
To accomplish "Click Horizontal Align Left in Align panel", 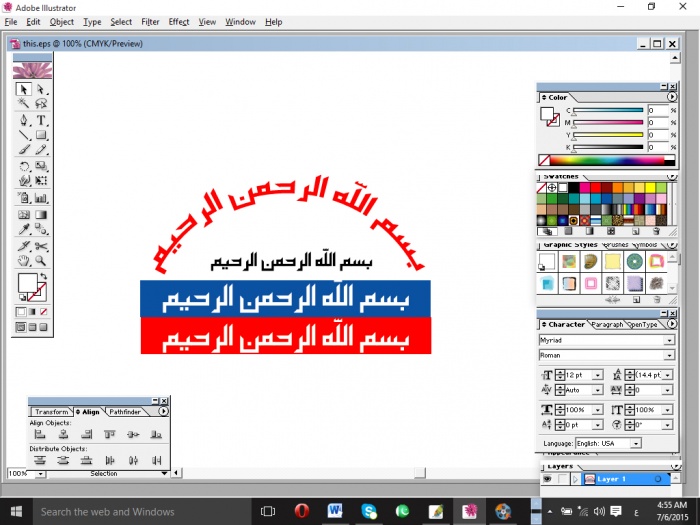I will [x=40, y=434].
